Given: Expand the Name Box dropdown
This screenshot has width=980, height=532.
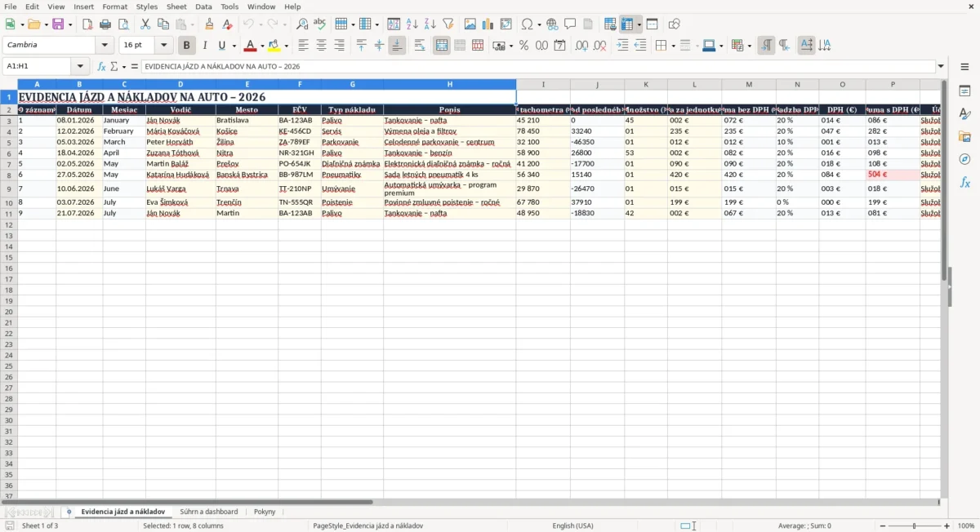Looking at the screenshot, I should (x=80, y=66).
